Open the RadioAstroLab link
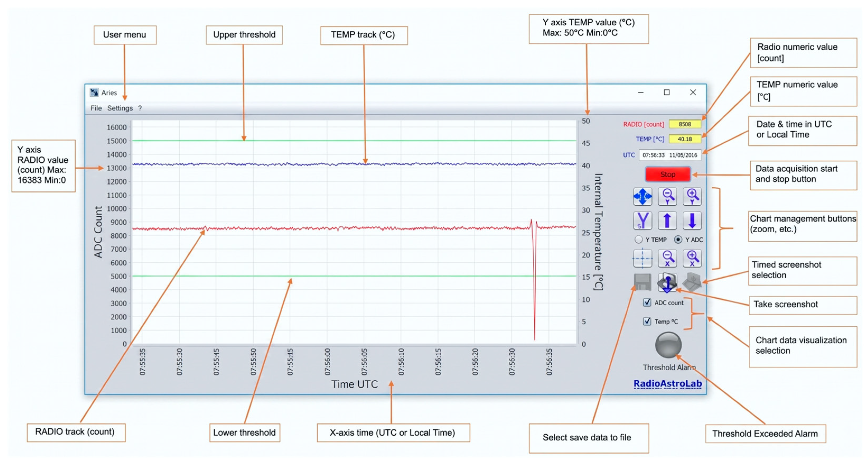 [668, 383]
